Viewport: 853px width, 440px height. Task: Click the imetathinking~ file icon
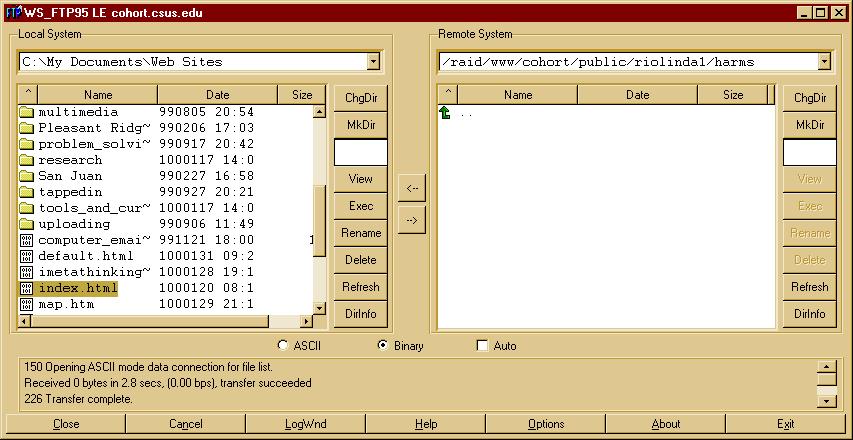pyautogui.click(x=26, y=272)
